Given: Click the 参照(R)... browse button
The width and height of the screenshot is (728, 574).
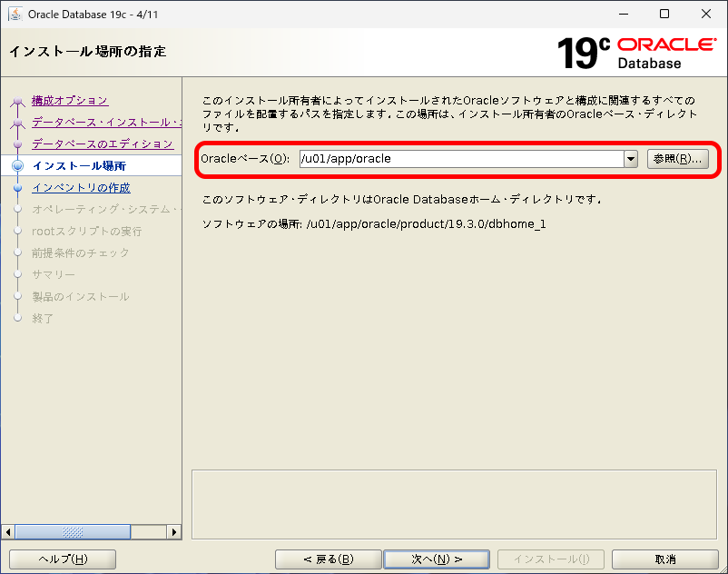Looking at the screenshot, I should 678,159.
